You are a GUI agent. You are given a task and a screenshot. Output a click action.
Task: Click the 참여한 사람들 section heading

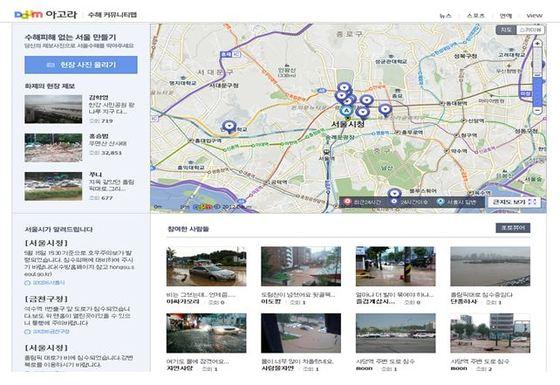coord(188,229)
